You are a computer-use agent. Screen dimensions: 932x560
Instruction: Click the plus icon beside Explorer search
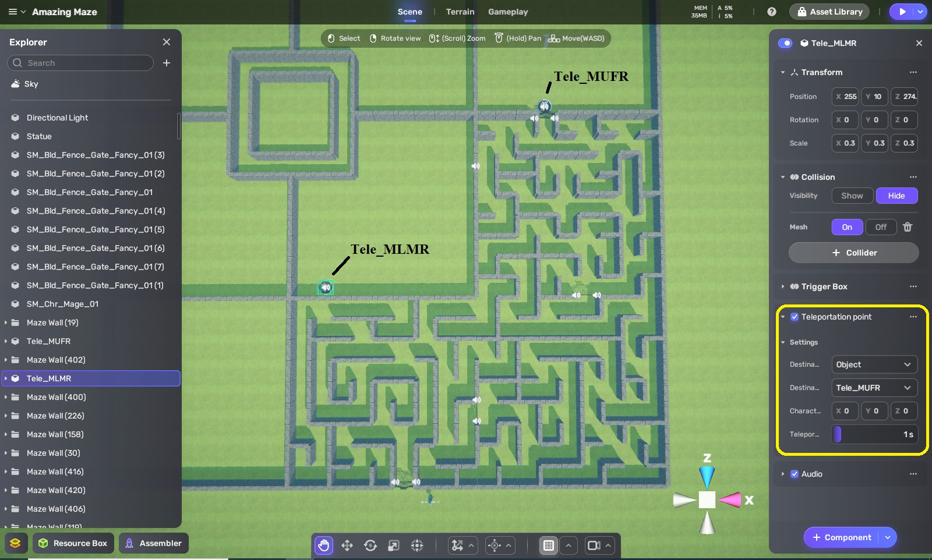167,63
